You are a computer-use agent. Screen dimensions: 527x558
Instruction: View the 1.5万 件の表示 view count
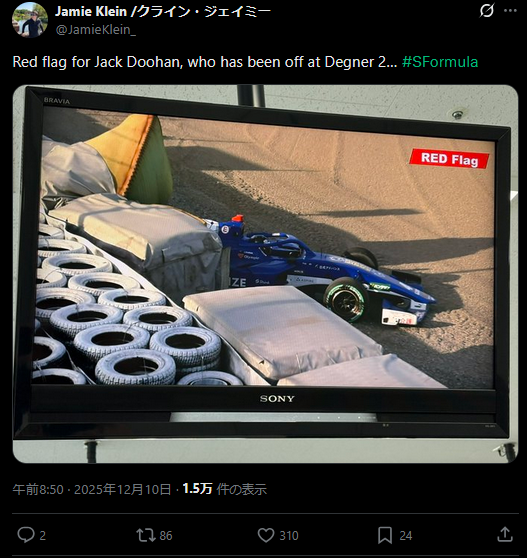click(225, 489)
